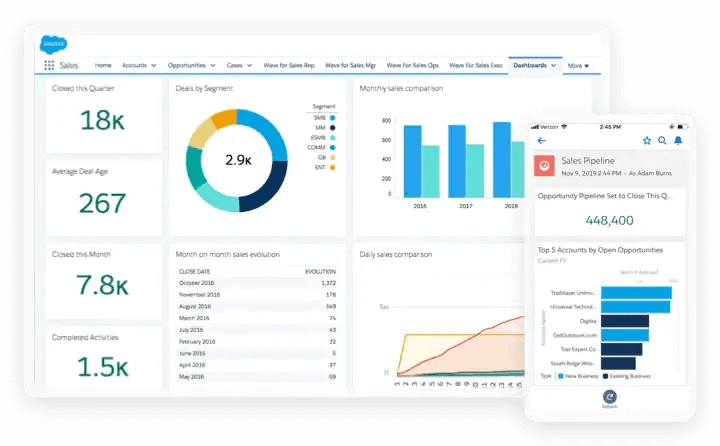Image resolution: width=720 pixels, height=446 pixels.
Task: Open the More dropdown menu
Action: tap(578, 66)
